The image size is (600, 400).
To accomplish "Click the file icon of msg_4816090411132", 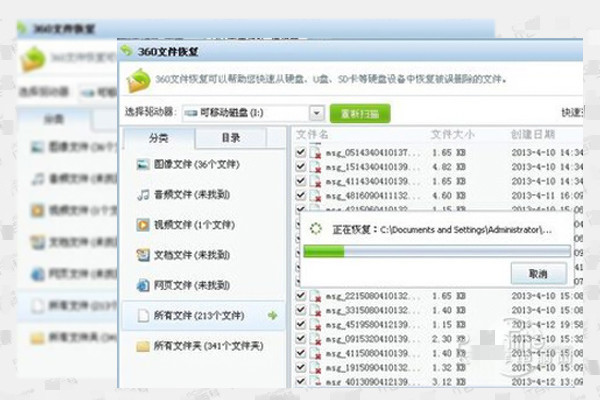I will pos(315,196).
